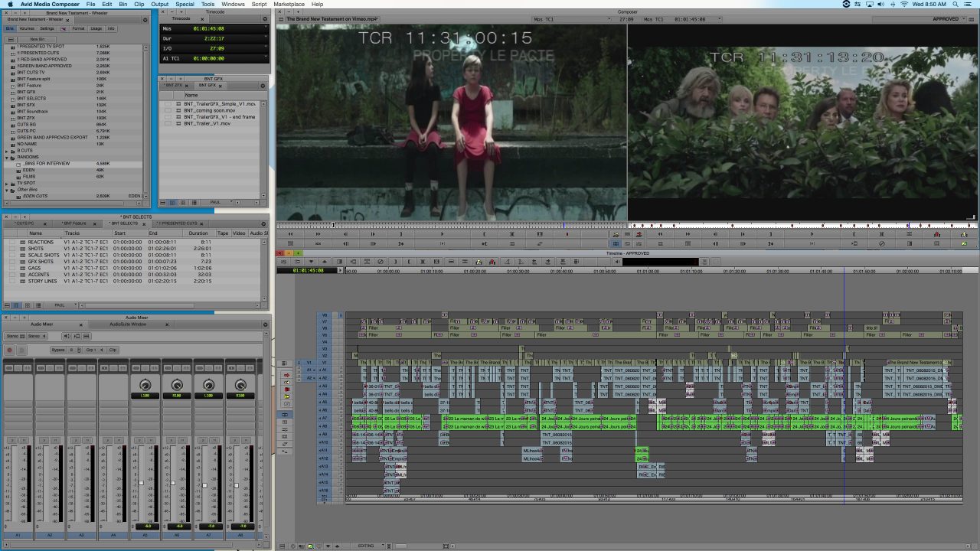Open the Settings tab in project window

[47, 28]
